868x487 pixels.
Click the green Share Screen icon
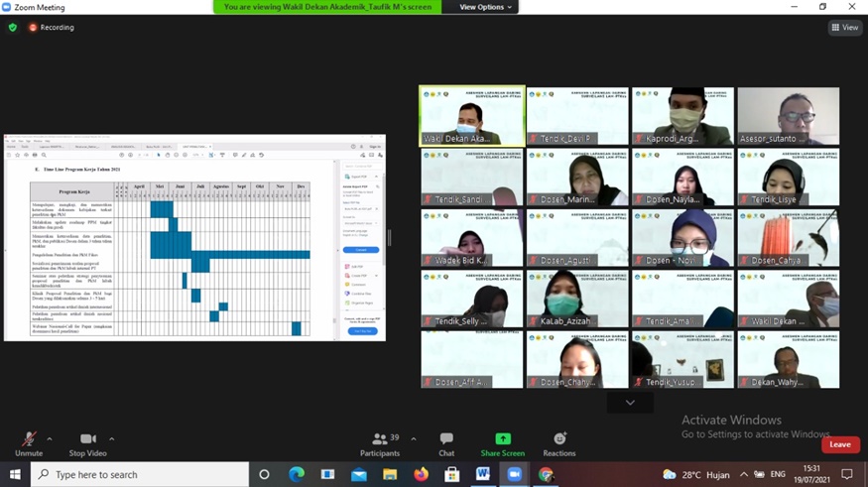[502, 439]
